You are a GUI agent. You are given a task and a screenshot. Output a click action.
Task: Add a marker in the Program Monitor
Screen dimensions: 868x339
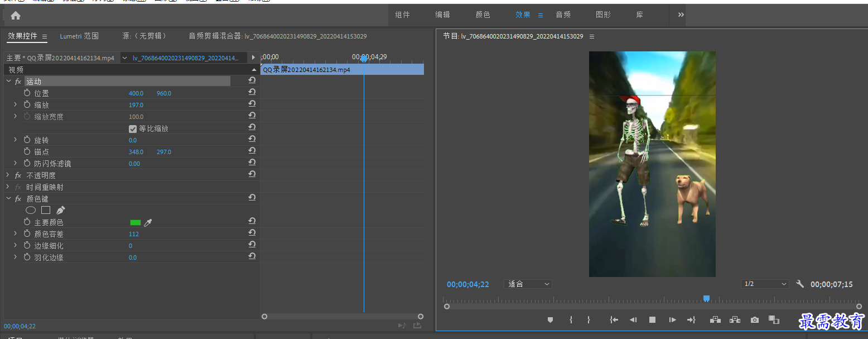550,320
